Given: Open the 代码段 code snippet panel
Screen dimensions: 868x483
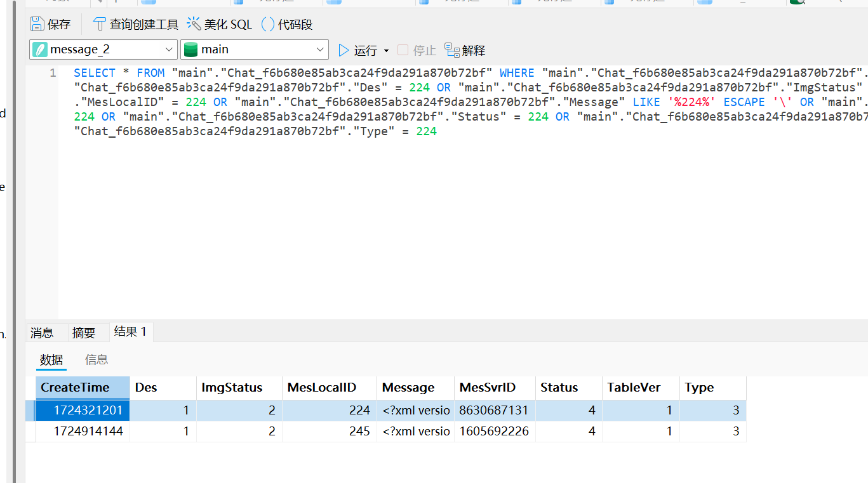Looking at the screenshot, I should (287, 25).
